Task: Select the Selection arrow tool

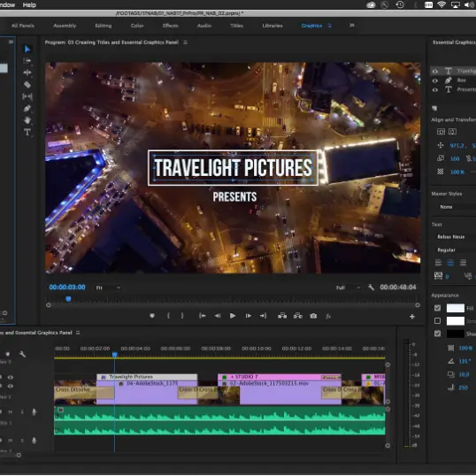Action: (x=27, y=50)
